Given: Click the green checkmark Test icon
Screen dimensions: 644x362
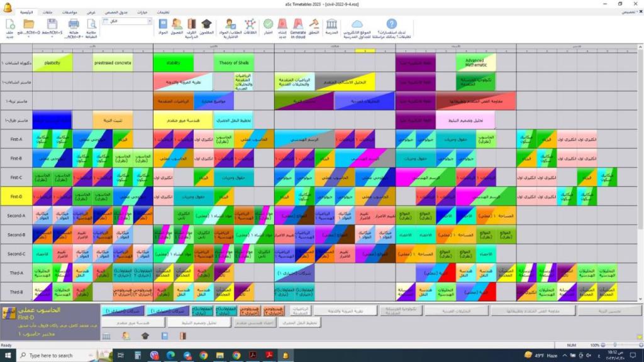Looking at the screenshot, I should [x=268, y=24].
